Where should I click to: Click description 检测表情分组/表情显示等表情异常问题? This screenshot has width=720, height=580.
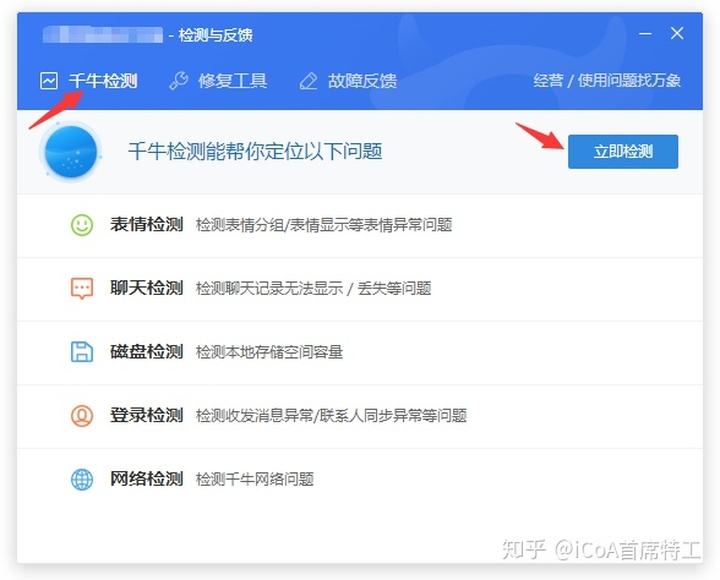click(324, 225)
